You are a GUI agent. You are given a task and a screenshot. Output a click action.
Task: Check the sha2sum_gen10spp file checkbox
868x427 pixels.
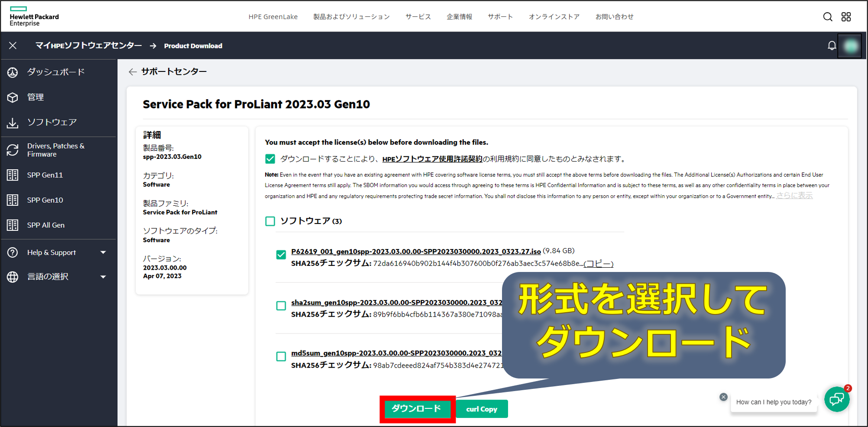(281, 306)
